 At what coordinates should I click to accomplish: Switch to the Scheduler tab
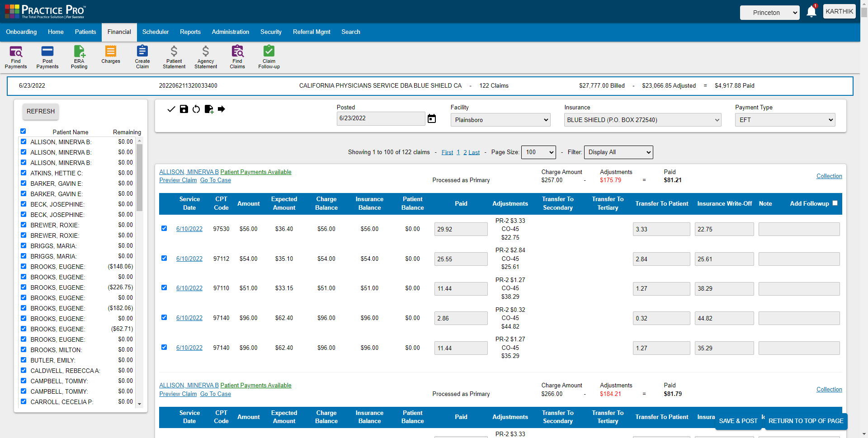coord(156,32)
